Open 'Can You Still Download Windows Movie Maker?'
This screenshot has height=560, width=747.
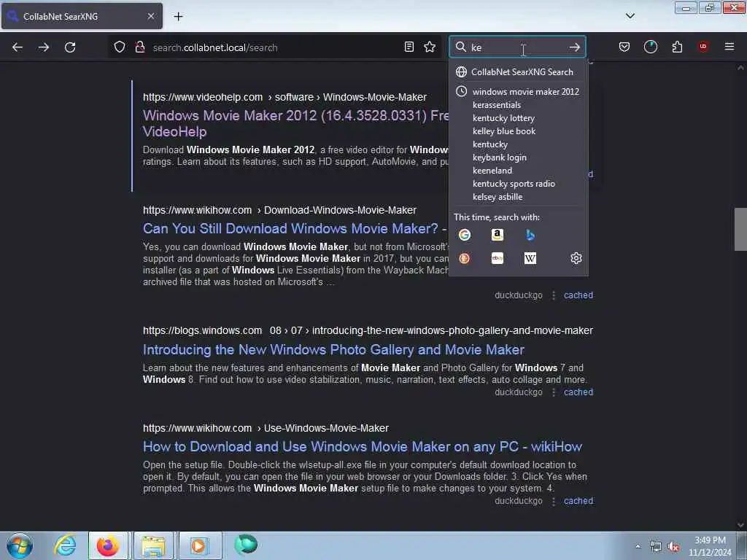pyautogui.click(x=295, y=228)
